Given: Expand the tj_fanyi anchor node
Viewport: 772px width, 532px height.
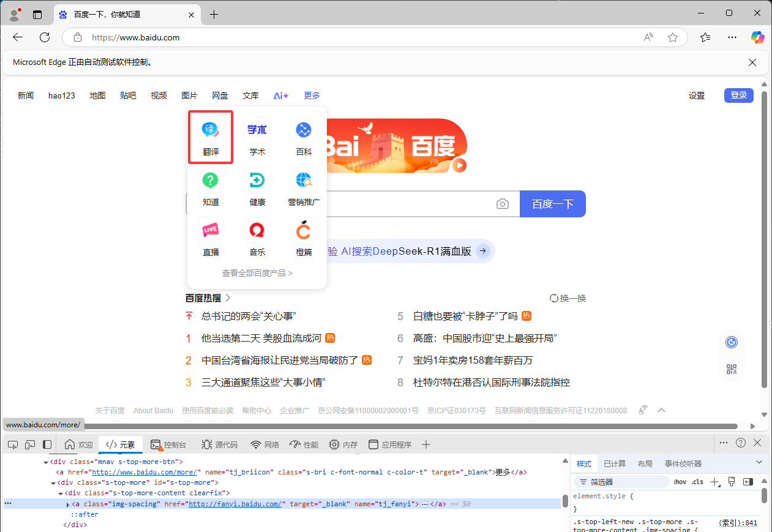Looking at the screenshot, I should click(x=68, y=504).
